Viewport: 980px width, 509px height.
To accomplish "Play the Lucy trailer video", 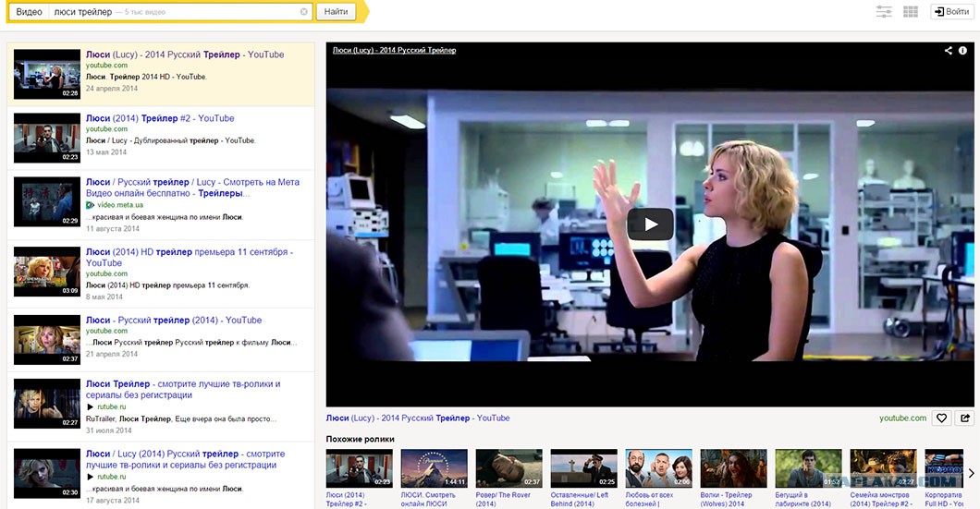I will 650,224.
